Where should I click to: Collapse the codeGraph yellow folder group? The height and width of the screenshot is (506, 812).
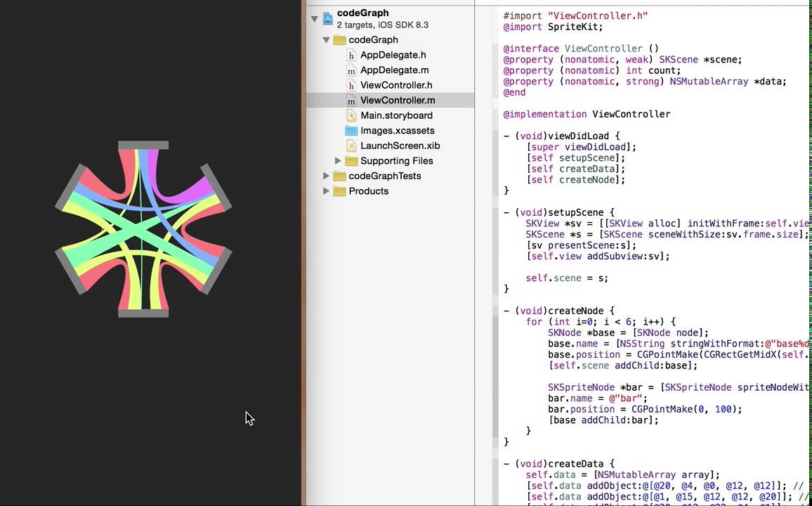pos(326,40)
